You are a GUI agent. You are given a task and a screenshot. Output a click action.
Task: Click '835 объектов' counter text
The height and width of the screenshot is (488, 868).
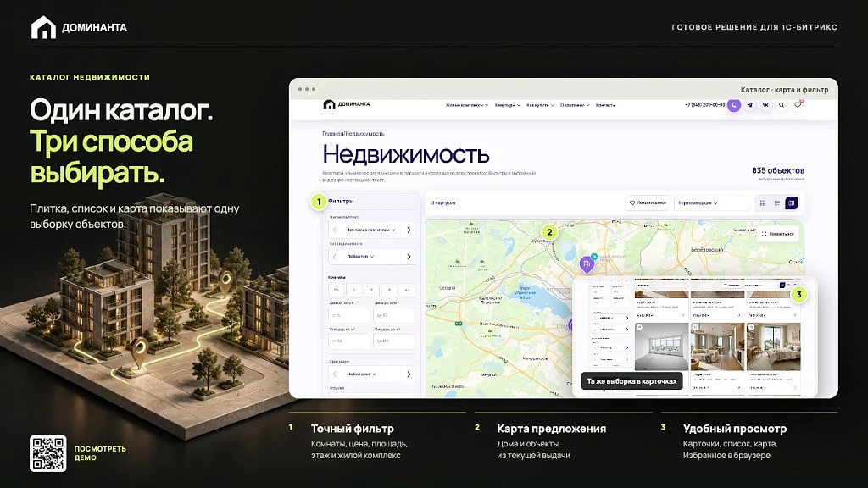pos(778,170)
